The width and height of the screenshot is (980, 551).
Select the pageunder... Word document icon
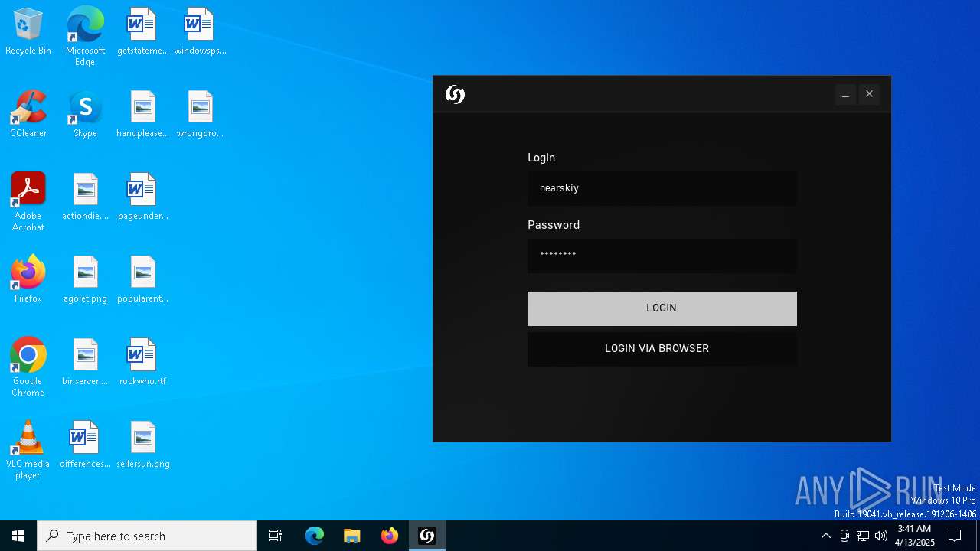tap(142, 197)
